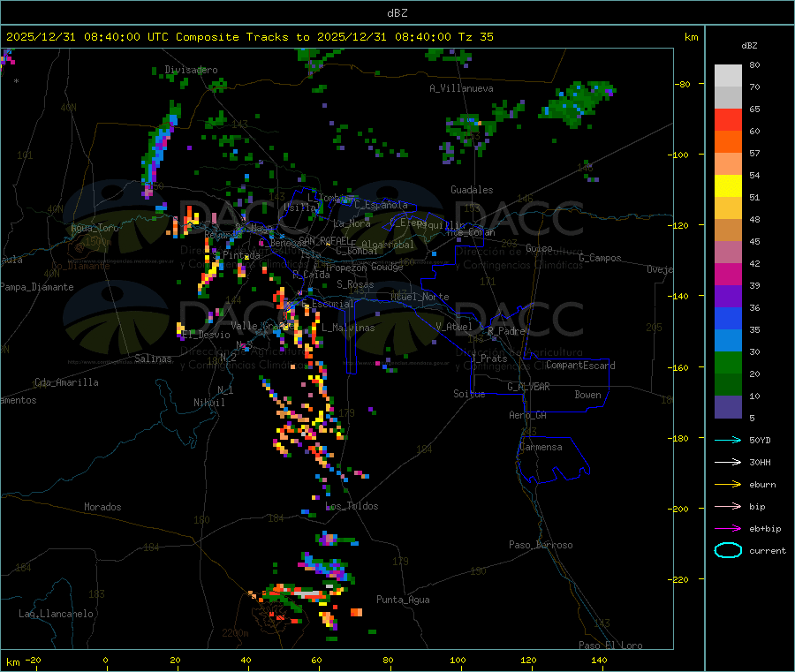The height and width of the screenshot is (672, 795).
Task: Click the Guadales place label
Action: click(472, 190)
